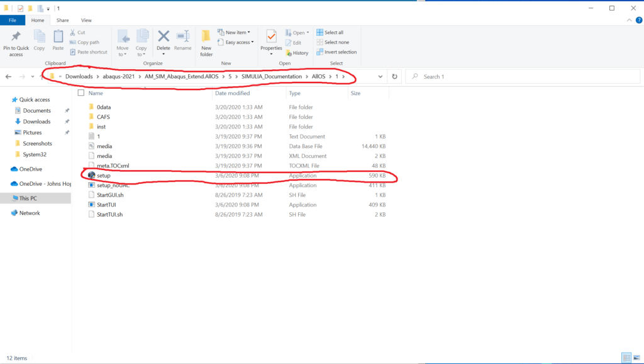Switch to the Share ribbon tab
This screenshot has width=644, height=364.
[x=62, y=20]
